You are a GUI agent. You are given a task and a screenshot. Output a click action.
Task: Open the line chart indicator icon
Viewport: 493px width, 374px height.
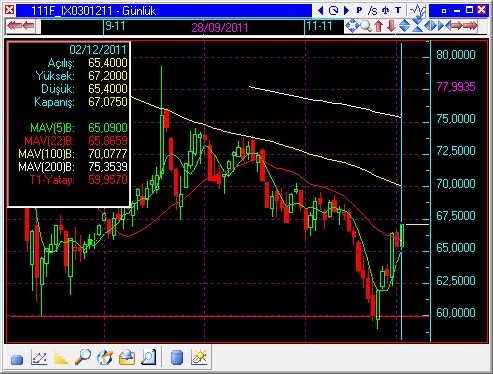point(39,357)
